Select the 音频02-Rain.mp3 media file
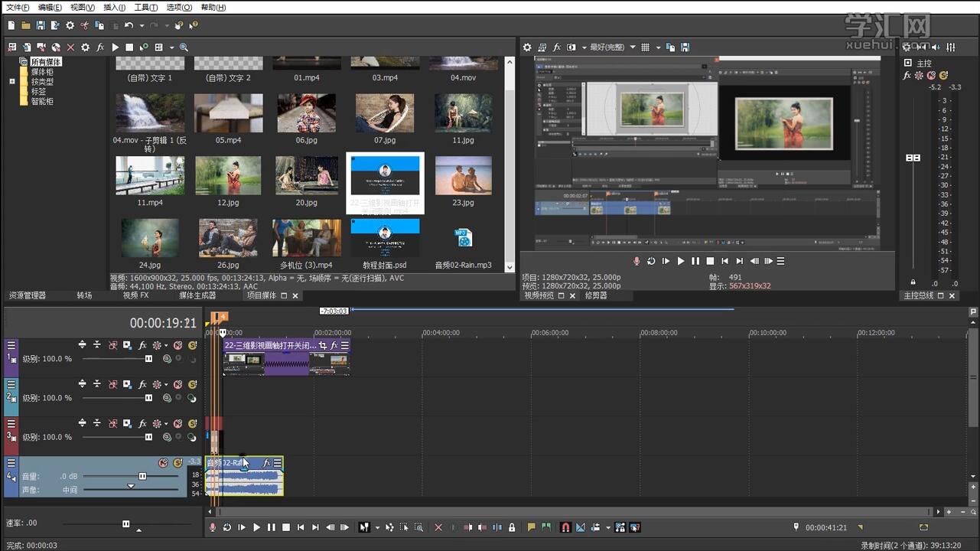The image size is (980, 551). pyautogui.click(x=463, y=244)
